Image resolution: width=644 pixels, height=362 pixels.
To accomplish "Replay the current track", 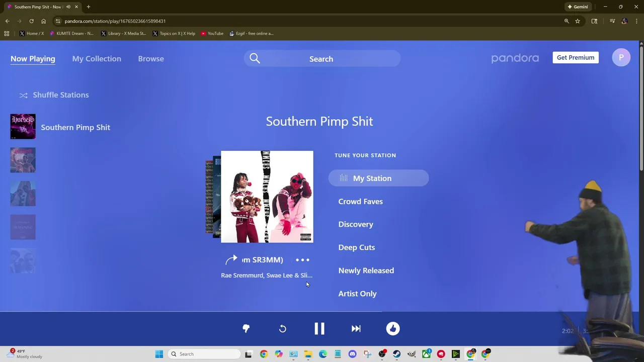I will pyautogui.click(x=283, y=329).
